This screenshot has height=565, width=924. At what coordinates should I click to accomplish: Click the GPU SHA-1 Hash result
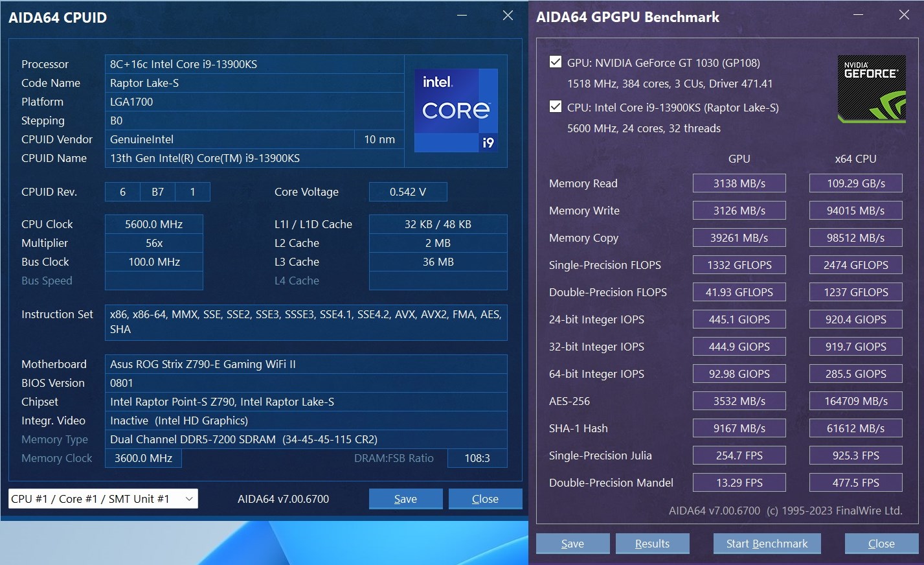(739, 428)
